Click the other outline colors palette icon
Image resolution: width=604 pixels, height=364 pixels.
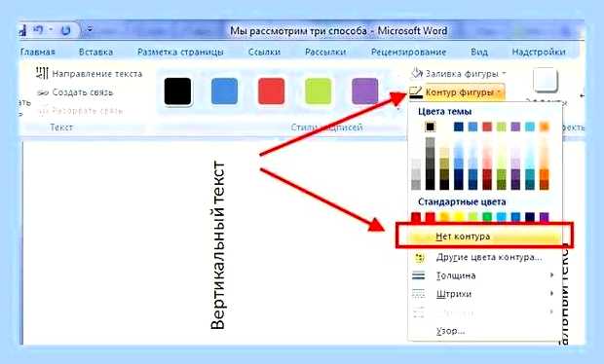(419, 257)
